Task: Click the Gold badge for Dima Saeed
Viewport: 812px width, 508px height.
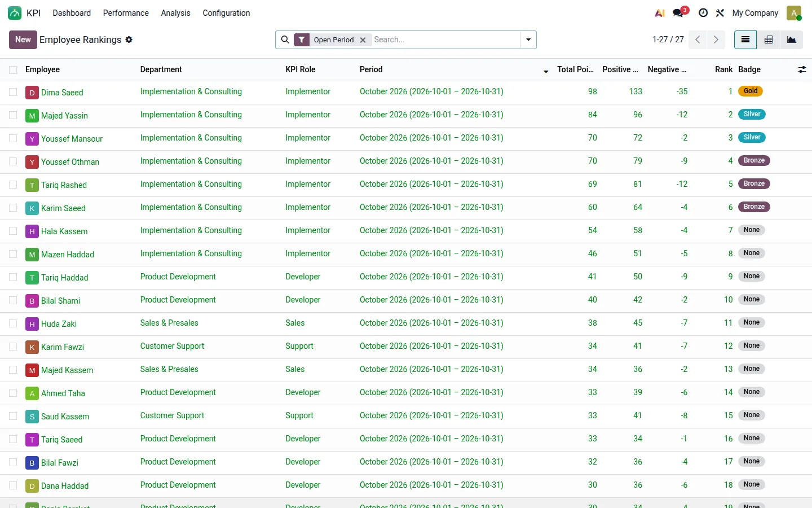Action: tap(751, 91)
